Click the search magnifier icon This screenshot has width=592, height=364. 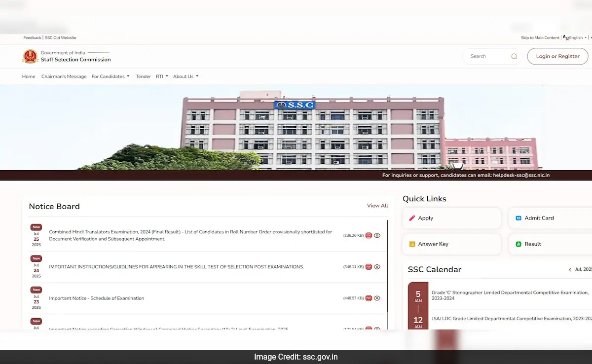click(514, 56)
